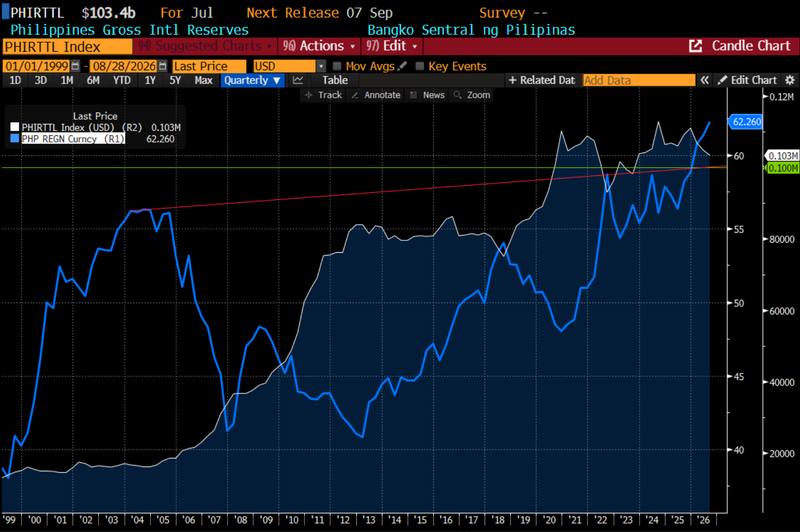Open the start date calendar picker icon

pos(75,66)
